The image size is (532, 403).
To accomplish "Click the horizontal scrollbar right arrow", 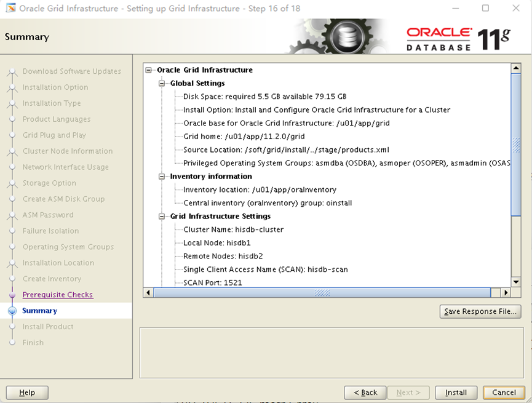I will (x=506, y=292).
